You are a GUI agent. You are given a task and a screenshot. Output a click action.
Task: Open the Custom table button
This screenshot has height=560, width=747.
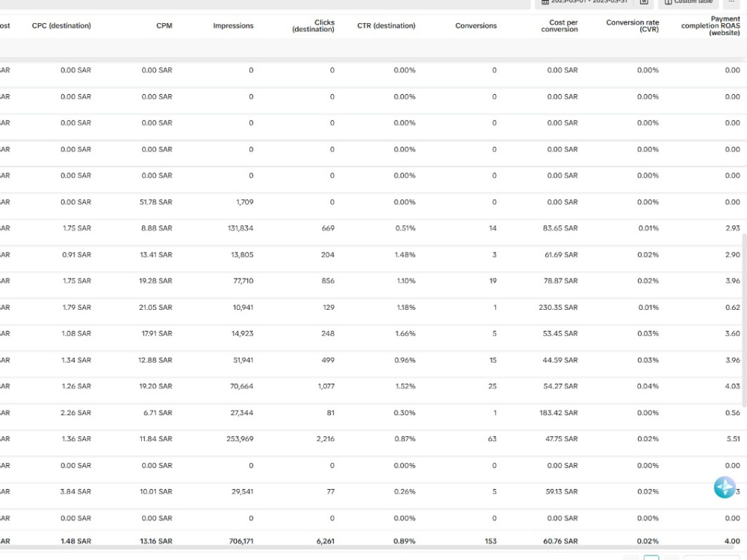coord(689,2)
